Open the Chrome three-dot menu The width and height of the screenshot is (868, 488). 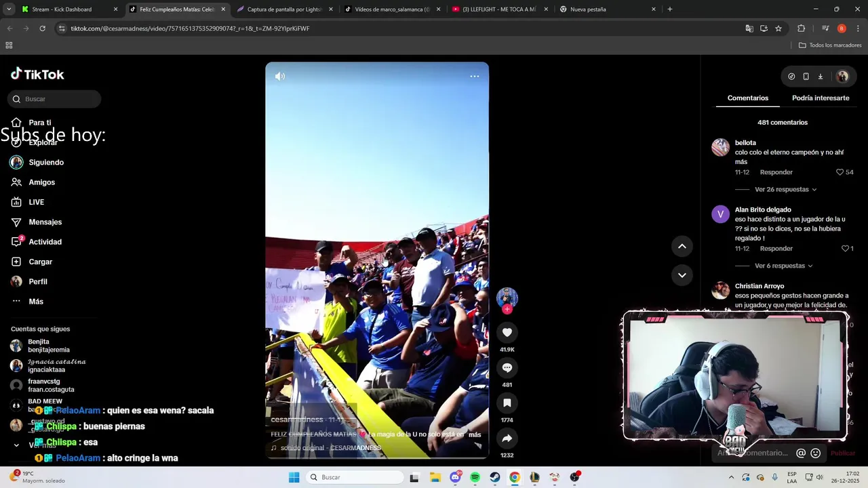[x=858, y=28]
